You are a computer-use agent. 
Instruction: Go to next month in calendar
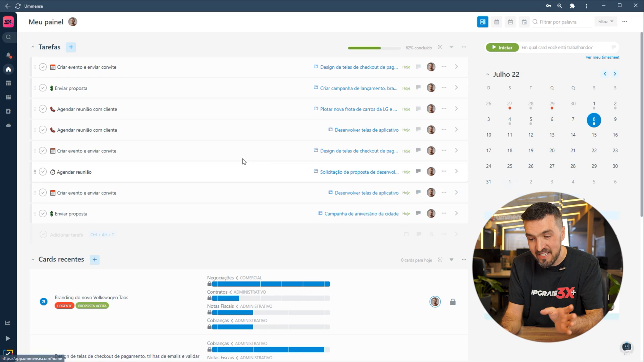pos(615,74)
